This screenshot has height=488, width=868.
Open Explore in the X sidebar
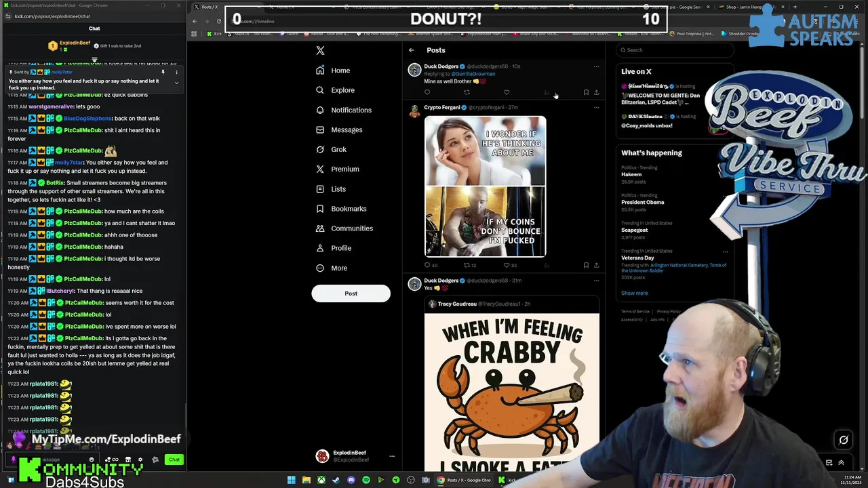335,90
